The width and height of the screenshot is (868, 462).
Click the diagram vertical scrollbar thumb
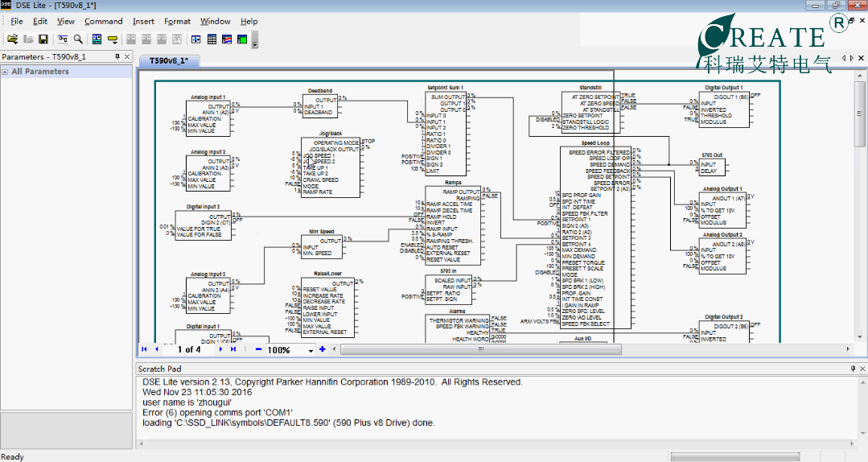[x=859, y=113]
